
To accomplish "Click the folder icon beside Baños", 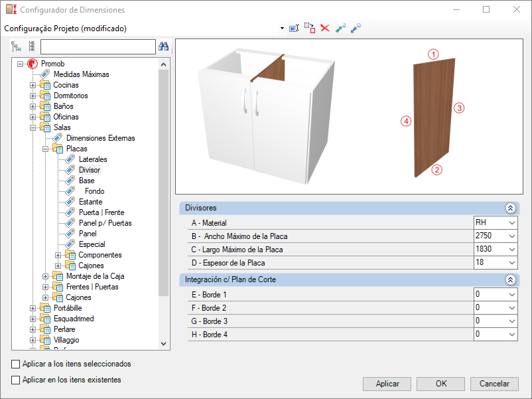I will [x=45, y=106].
